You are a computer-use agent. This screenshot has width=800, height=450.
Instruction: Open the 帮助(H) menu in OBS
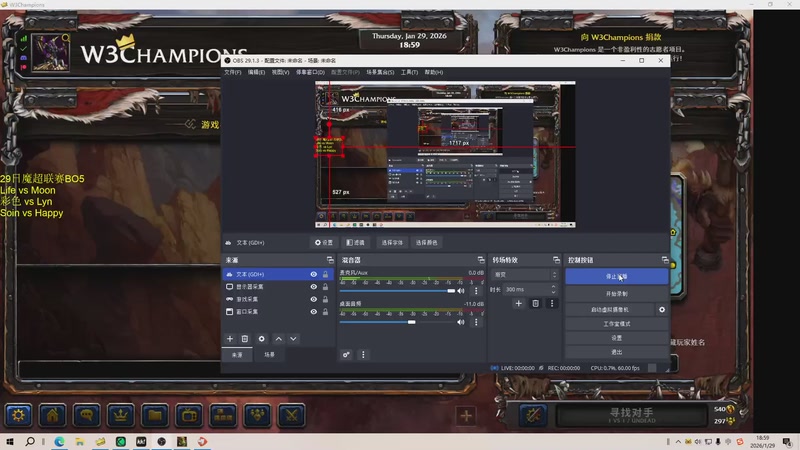434,72
